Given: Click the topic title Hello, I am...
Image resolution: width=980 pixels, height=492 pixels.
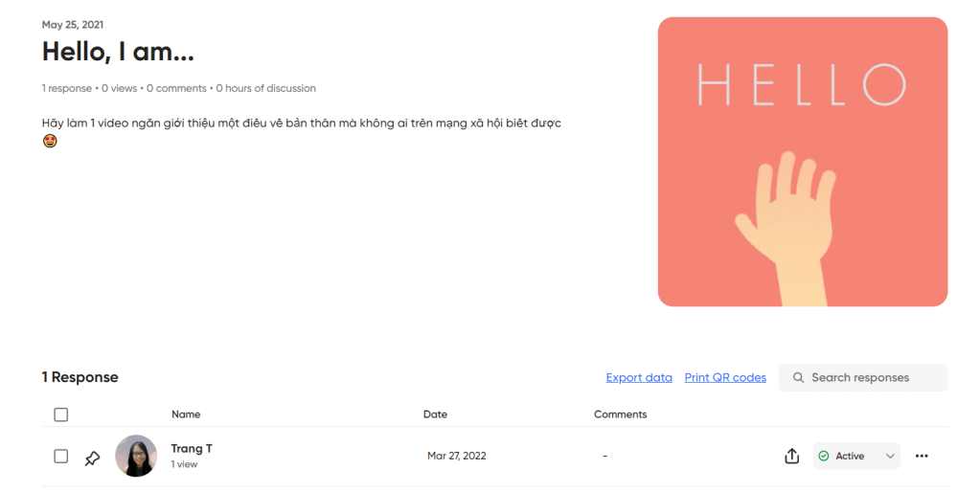Looking at the screenshot, I should [118, 52].
